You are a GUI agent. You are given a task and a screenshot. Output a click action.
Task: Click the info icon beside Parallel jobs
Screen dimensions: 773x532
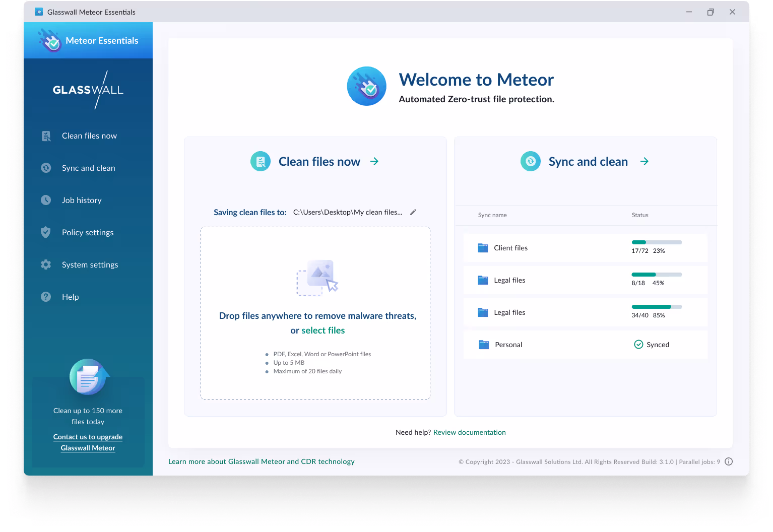point(729,461)
